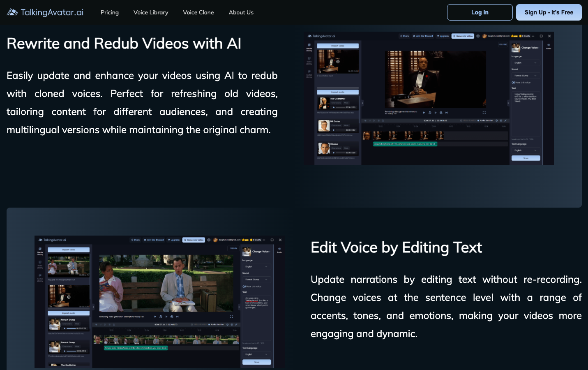588x370 pixels.
Task: Click Hear this voice in Godfather editor screenshot
Action: [521, 83]
